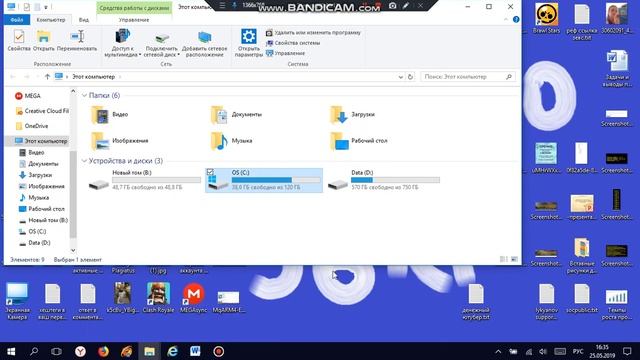Click Подключить сетевой диск icon
The width and height of the screenshot is (640, 360).
pos(162,43)
